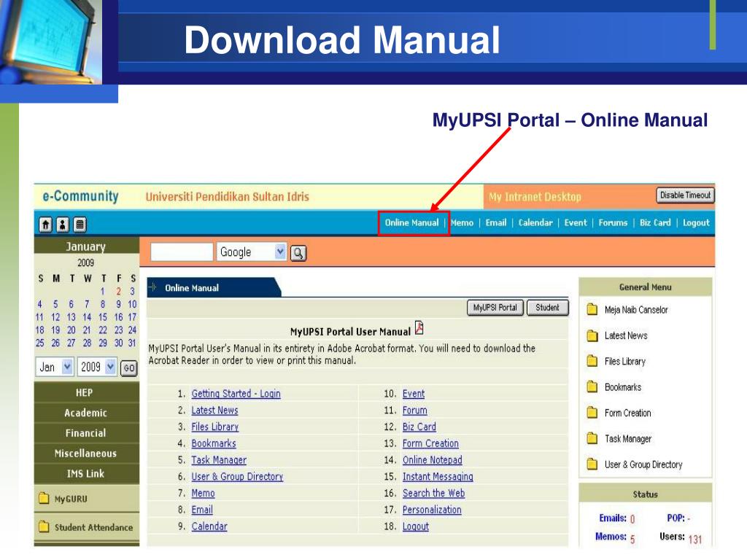Viewport: 747px width, 560px height.
Task: Click inside the search text field
Action: pos(182,252)
